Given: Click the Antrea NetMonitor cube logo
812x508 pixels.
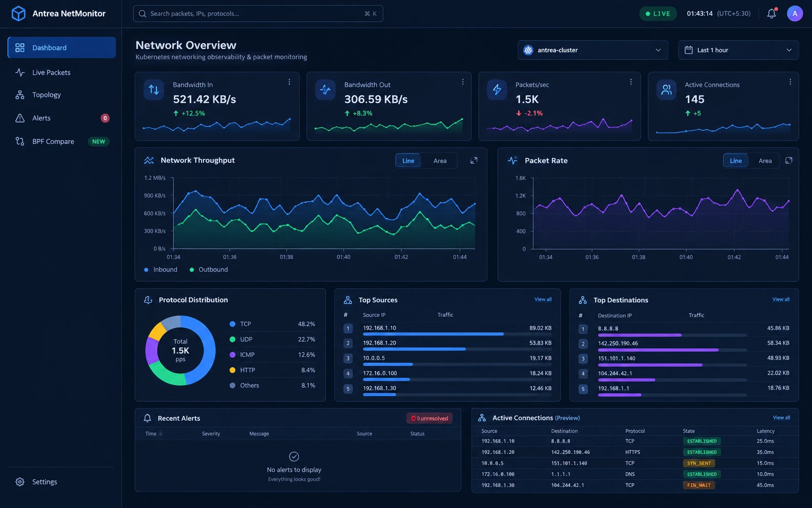Looking at the screenshot, I should click(x=18, y=13).
